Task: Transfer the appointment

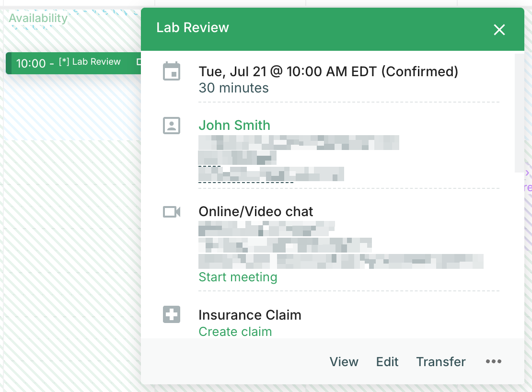Action: pyautogui.click(x=441, y=362)
